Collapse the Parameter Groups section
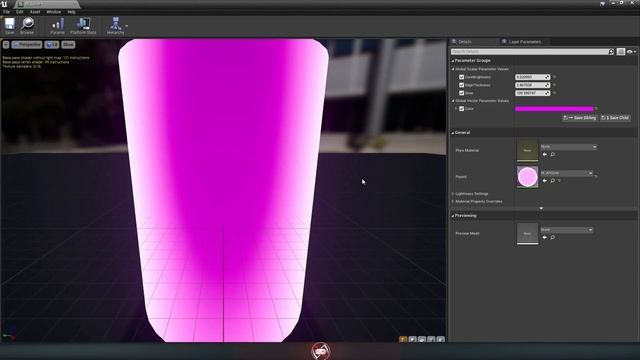The height and width of the screenshot is (360, 640). [453, 61]
